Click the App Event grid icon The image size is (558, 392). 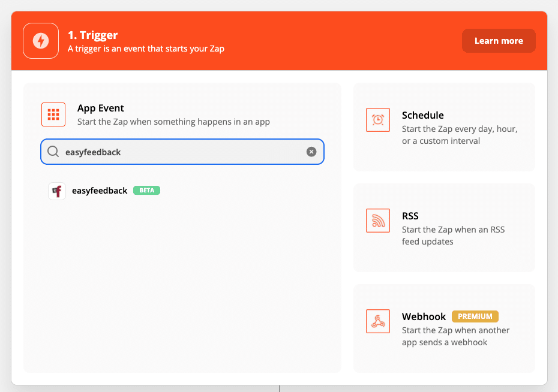(53, 114)
